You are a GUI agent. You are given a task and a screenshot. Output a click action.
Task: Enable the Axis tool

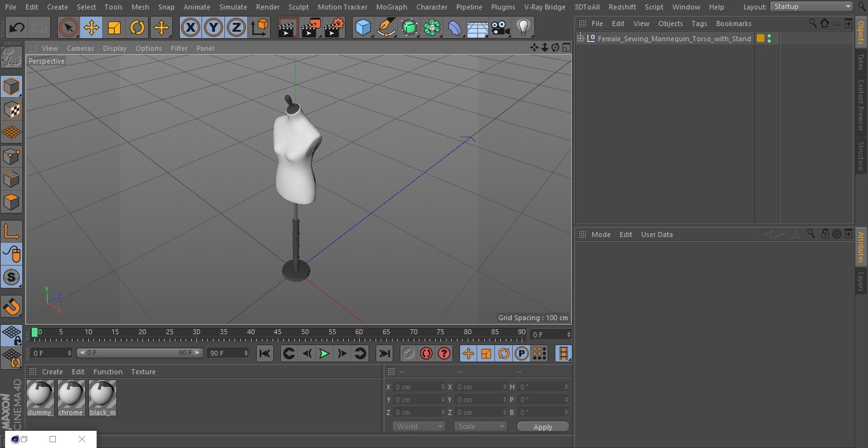click(x=11, y=231)
